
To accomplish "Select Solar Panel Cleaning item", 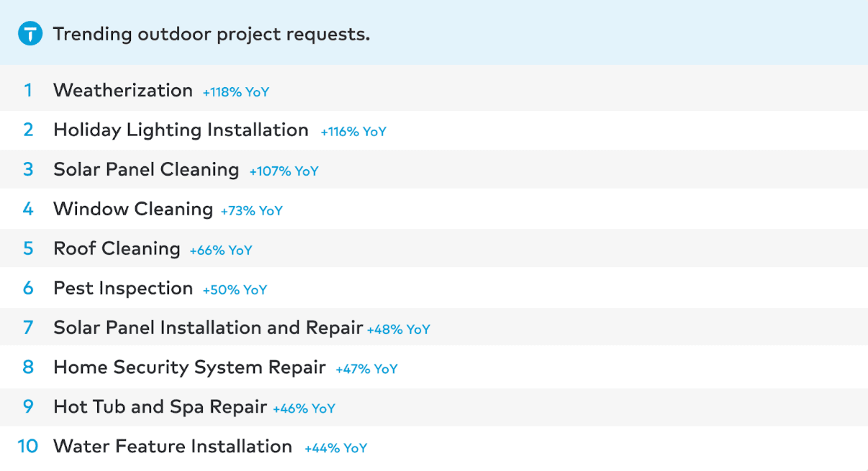I will point(434,169).
